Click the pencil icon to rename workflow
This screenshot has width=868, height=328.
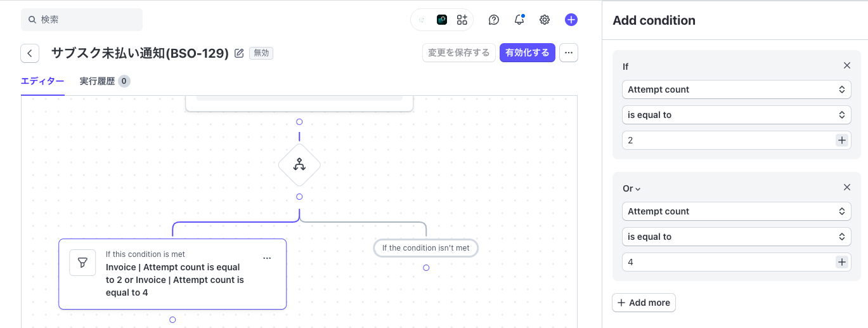click(239, 53)
